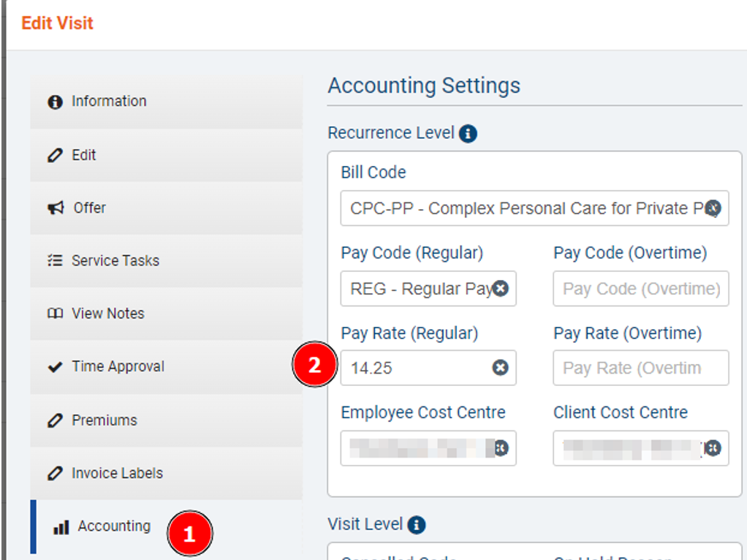
Task: Clear the Bill Code selection
Action: [713, 208]
